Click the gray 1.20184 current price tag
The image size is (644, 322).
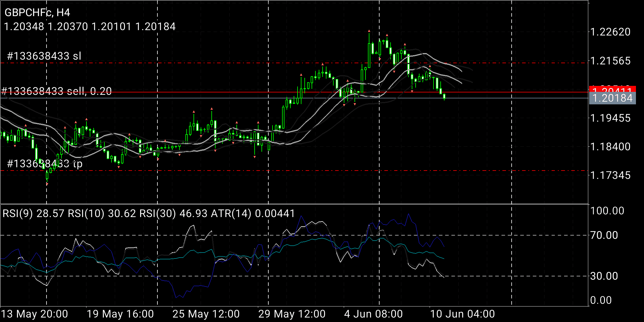click(612, 98)
